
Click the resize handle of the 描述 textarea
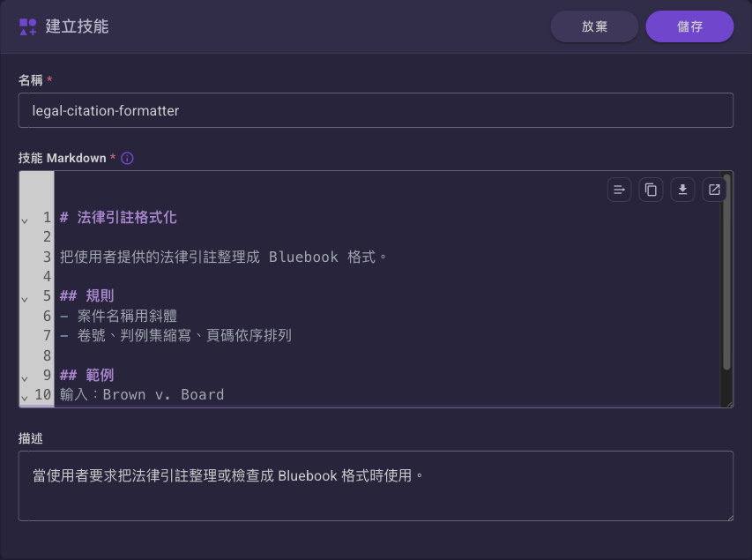pyautogui.click(x=729, y=517)
